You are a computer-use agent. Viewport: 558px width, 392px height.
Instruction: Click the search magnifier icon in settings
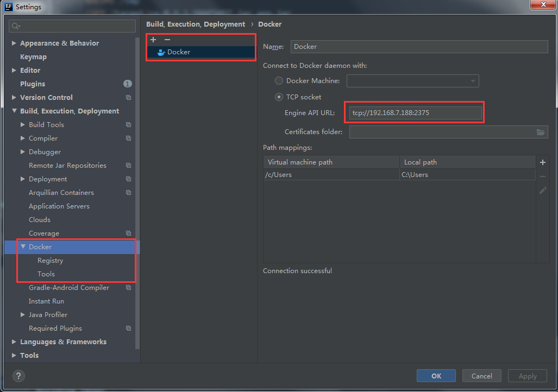(16, 26)
